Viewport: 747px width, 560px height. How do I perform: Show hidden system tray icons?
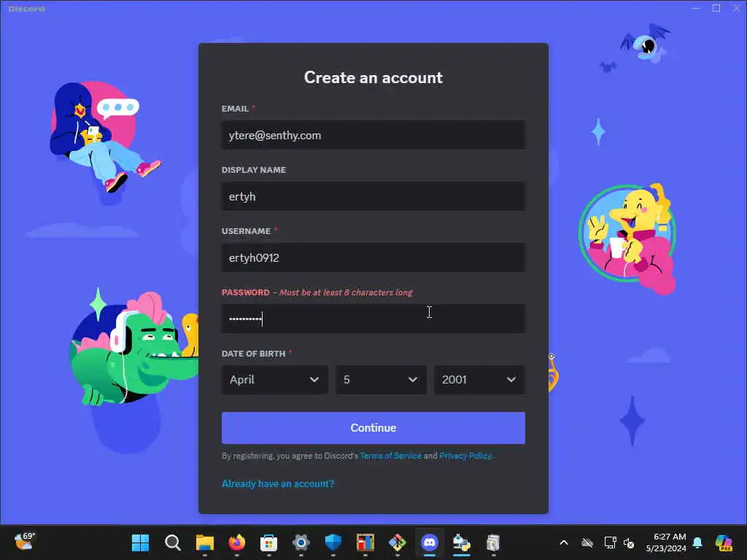coord(564,542)
